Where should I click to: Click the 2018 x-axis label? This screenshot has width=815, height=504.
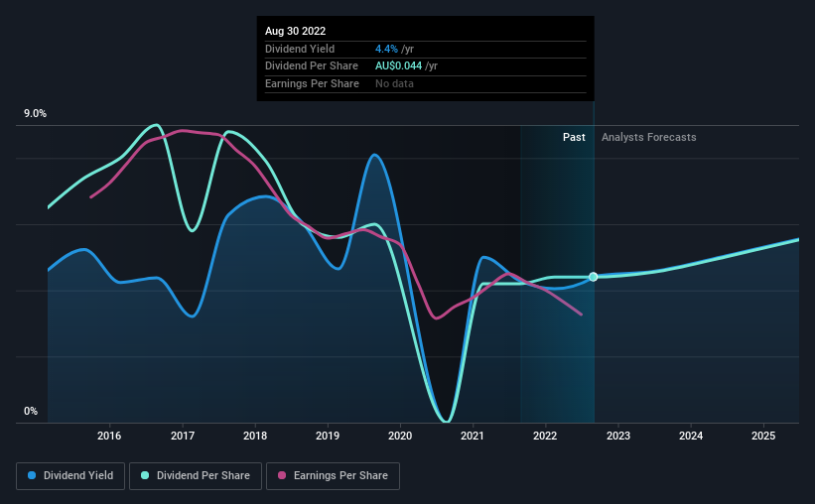(255, 436)
